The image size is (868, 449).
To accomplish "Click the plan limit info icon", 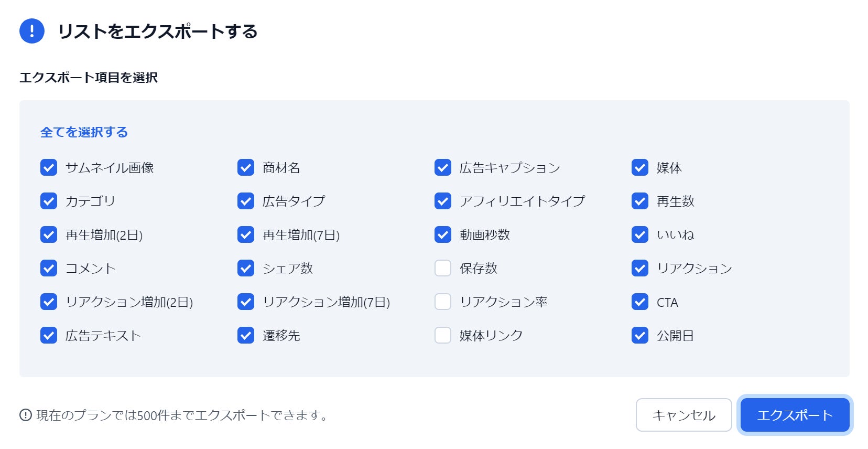I will 26,415.
